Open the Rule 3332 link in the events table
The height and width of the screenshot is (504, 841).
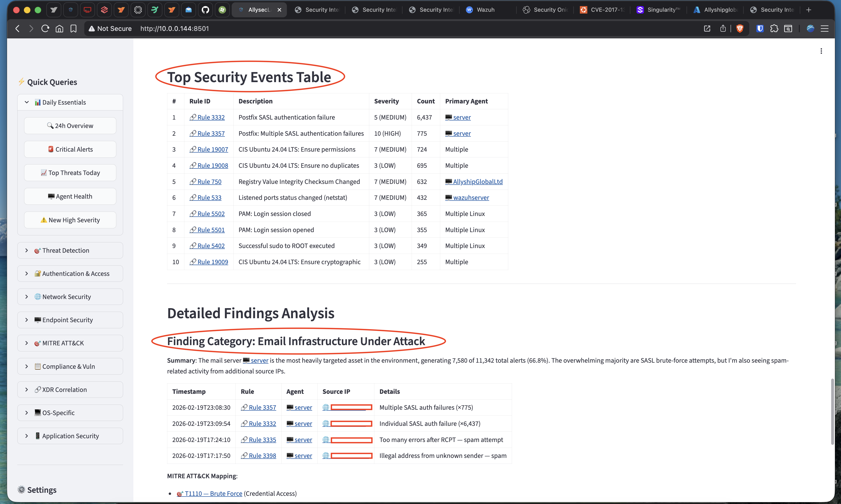click(211, 117)
